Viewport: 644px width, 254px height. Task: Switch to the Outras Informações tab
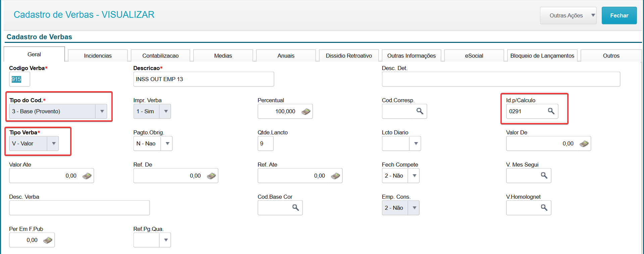[x=412, y=56]
